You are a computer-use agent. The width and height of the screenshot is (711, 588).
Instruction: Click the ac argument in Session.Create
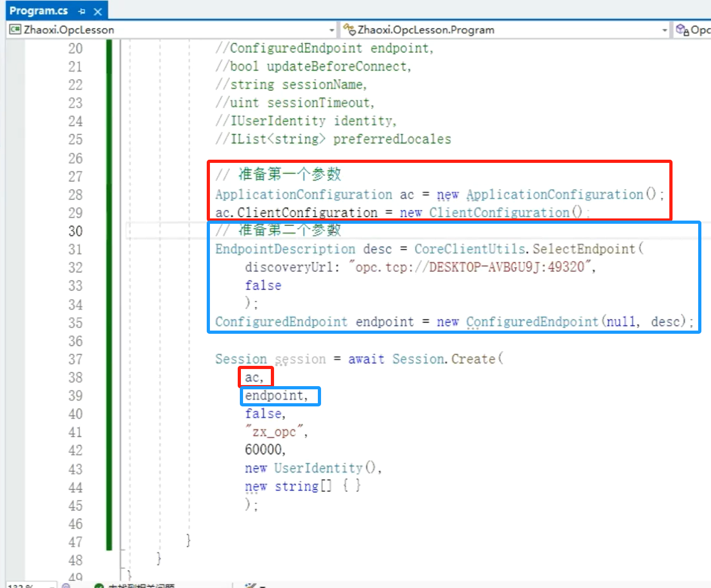point(252,378)
